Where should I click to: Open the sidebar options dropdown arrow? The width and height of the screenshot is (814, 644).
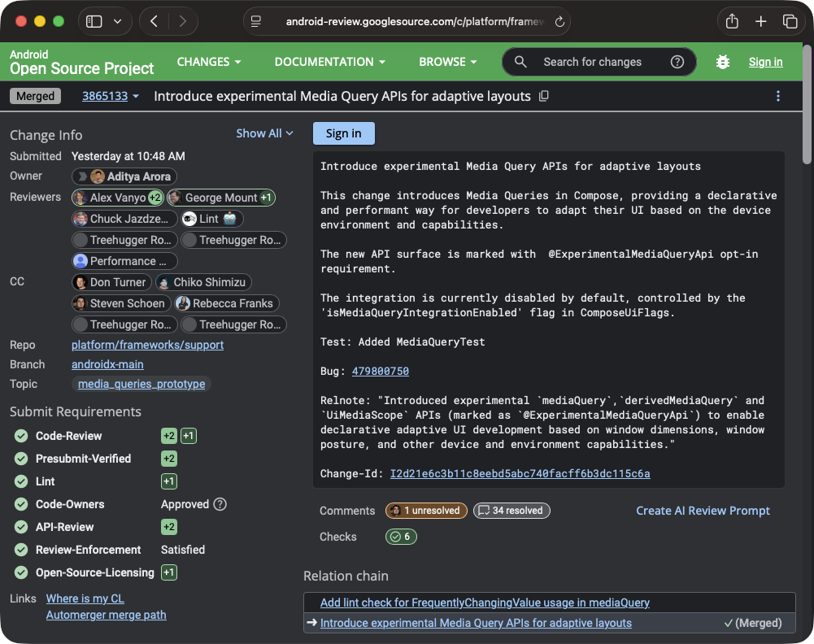117,21
